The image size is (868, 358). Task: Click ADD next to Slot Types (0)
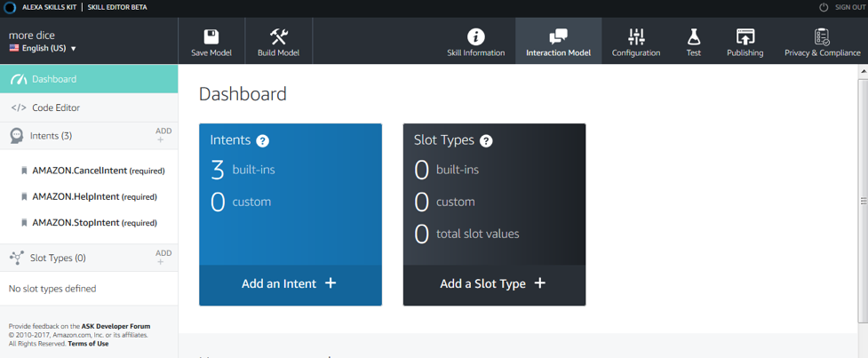[163, 258]
